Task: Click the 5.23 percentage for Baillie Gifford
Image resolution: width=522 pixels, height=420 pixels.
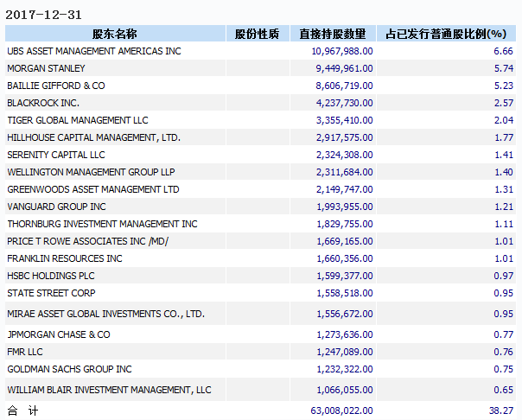Action: pyautogui.click(x=503, y=86)
